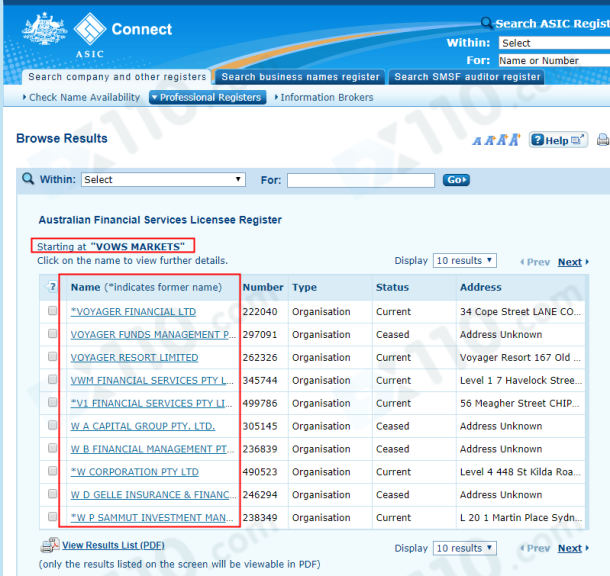Click the PDF icon beside View Results List
The width and height of the screenshot is (610, 576).
click(x=50, y=545)
